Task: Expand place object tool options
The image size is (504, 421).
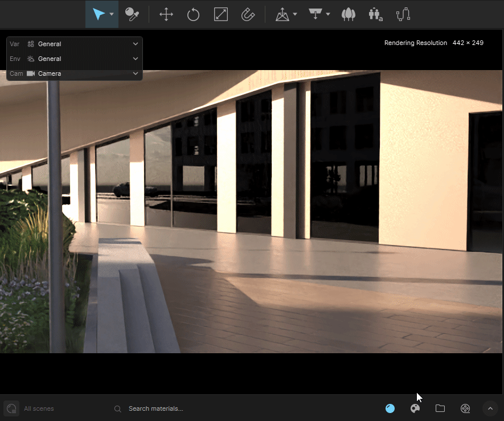Action: 295,14
